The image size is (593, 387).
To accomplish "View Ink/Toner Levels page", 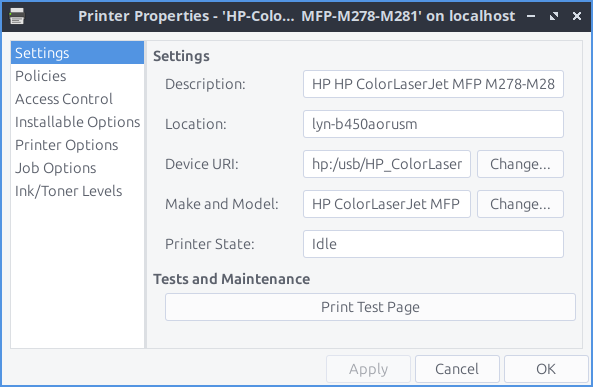I will click(77, 191).
